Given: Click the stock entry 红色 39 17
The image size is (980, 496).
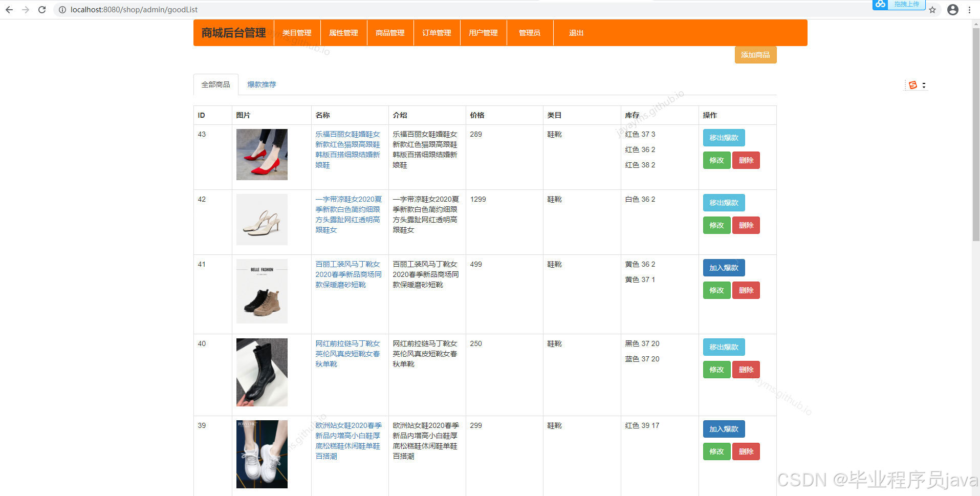Looking at the screenshot, I should coord(642,425).
